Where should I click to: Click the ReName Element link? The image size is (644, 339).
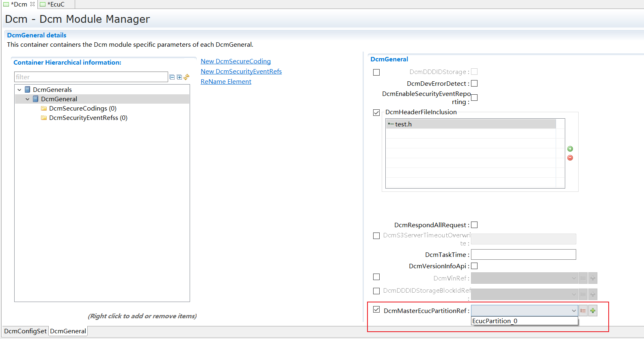pos(226,82)
